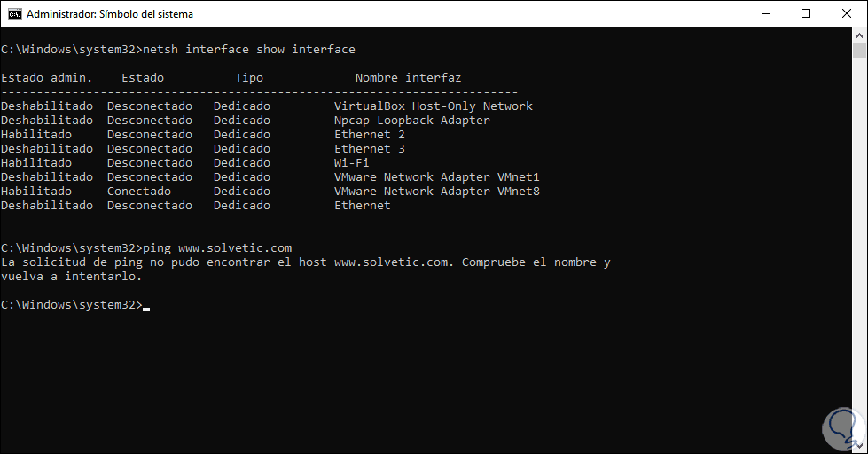
Task: Minimize the Símbolo del sistema window
Action: [x=763, y=13]
